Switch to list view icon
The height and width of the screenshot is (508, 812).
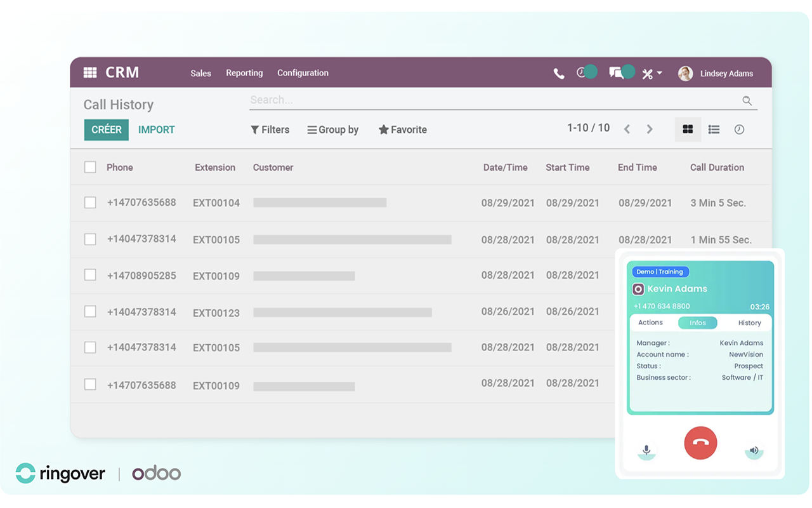(714, 130)
